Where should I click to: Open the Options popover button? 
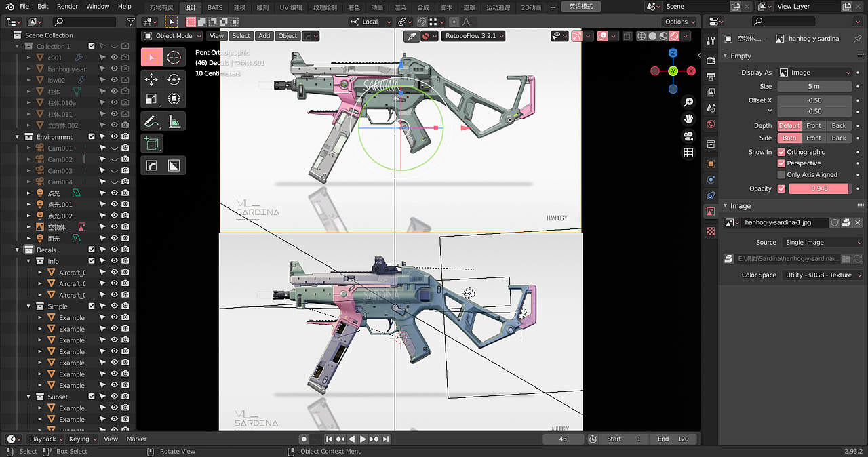[680, 22]
